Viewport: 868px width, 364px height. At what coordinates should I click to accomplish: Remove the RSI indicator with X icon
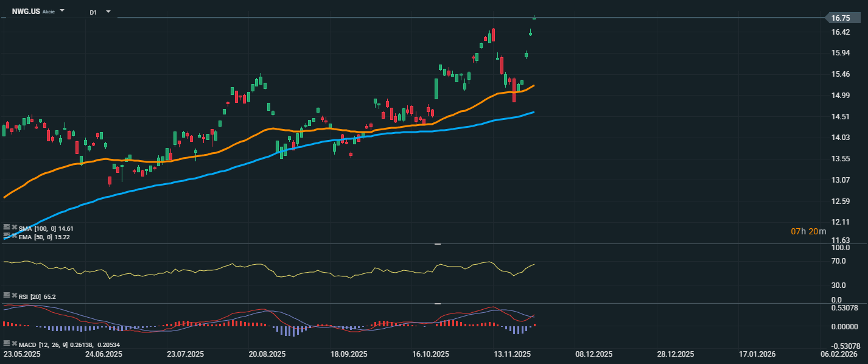14,295
